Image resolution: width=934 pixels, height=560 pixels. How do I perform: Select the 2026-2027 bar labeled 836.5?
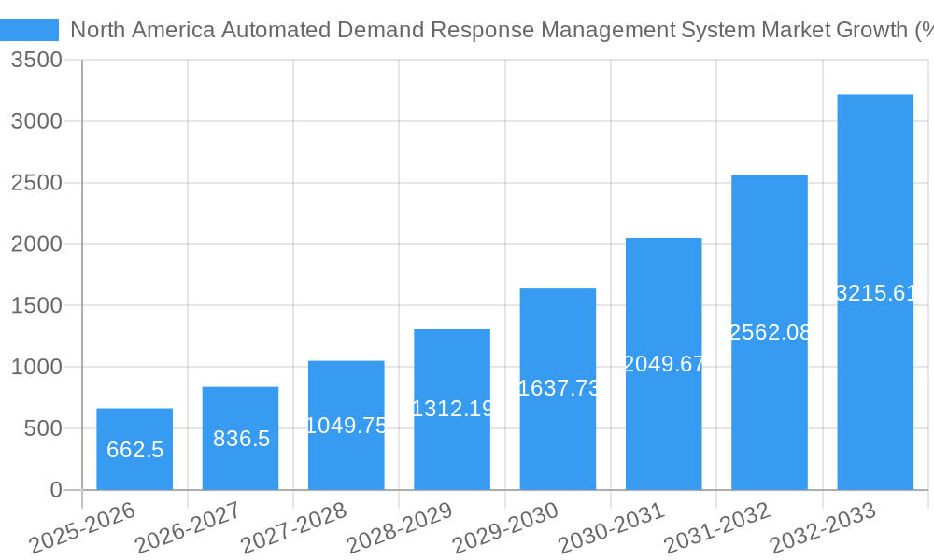pos(241,439)
